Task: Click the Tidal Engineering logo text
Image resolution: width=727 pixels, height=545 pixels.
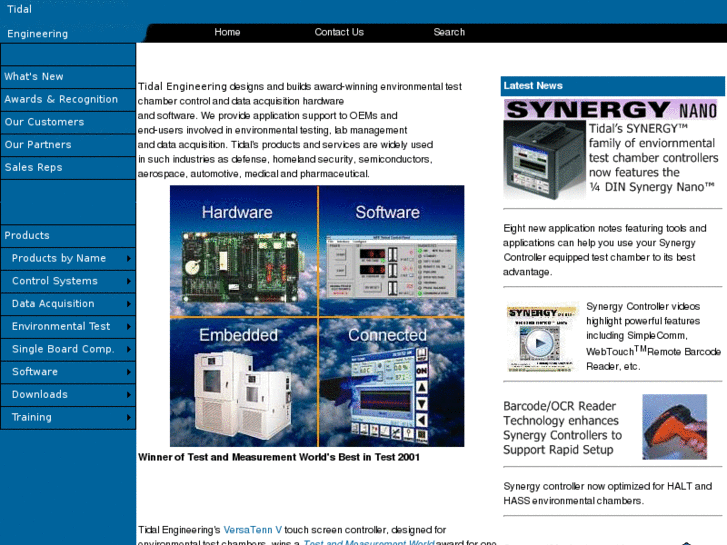Action: [x=38, y=21]
